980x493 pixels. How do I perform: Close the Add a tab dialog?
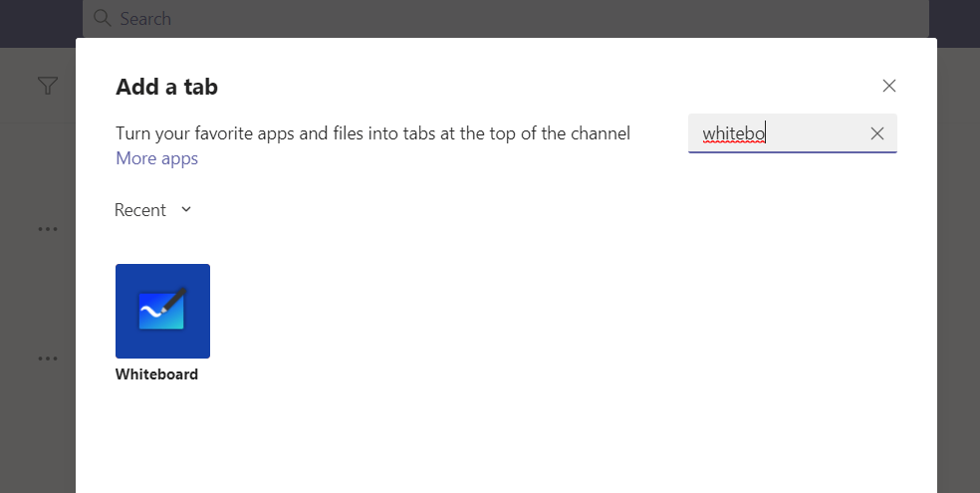point(889,86)
